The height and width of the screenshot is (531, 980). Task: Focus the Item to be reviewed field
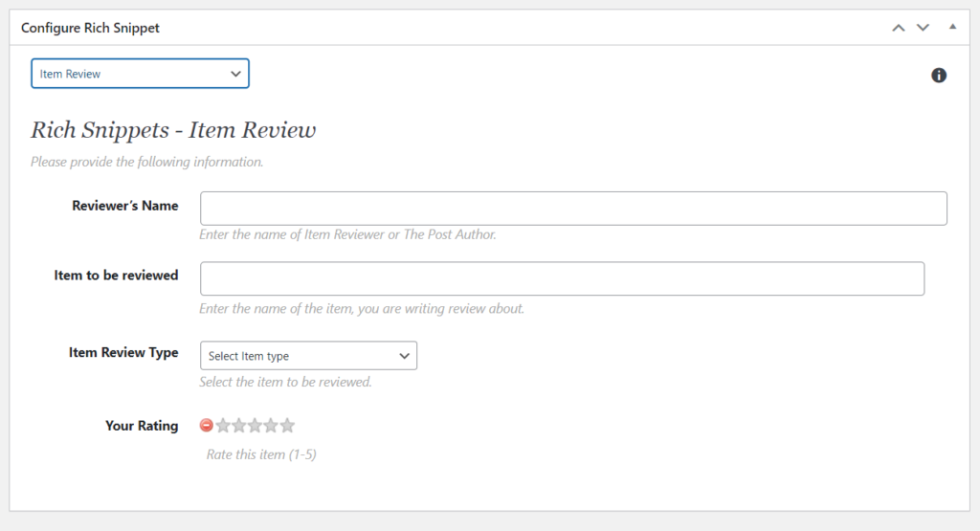[x=562, y=278]
